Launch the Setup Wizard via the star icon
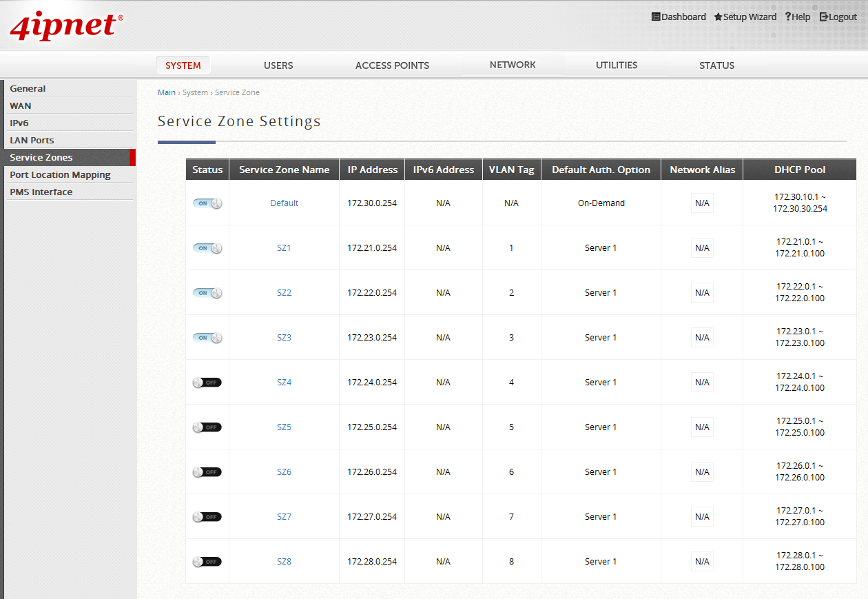Viewport: 868px width, 599px height. pos(717,17)
